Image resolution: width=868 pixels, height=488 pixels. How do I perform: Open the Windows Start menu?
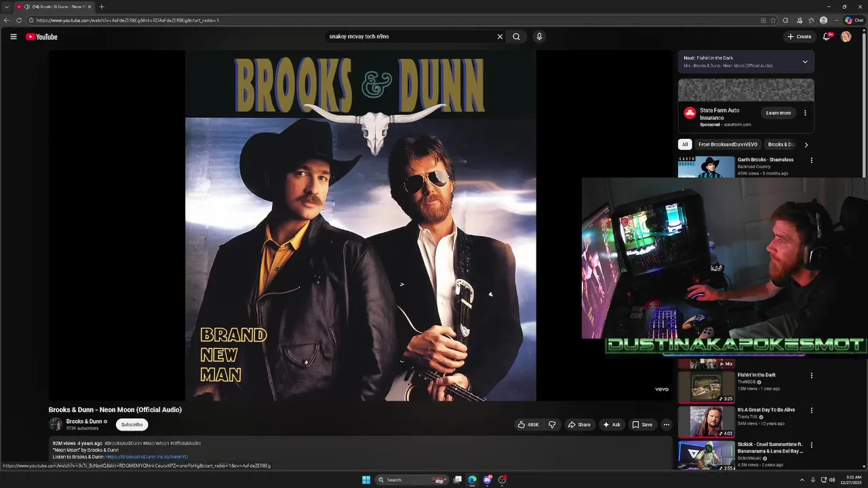pyautogui.click(x=366, y=480)
